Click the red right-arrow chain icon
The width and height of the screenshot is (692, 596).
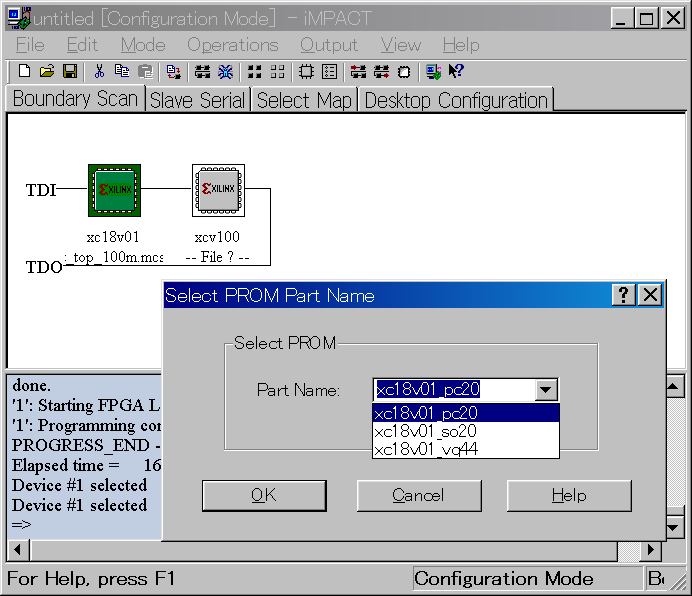click(x=381, y=72)
